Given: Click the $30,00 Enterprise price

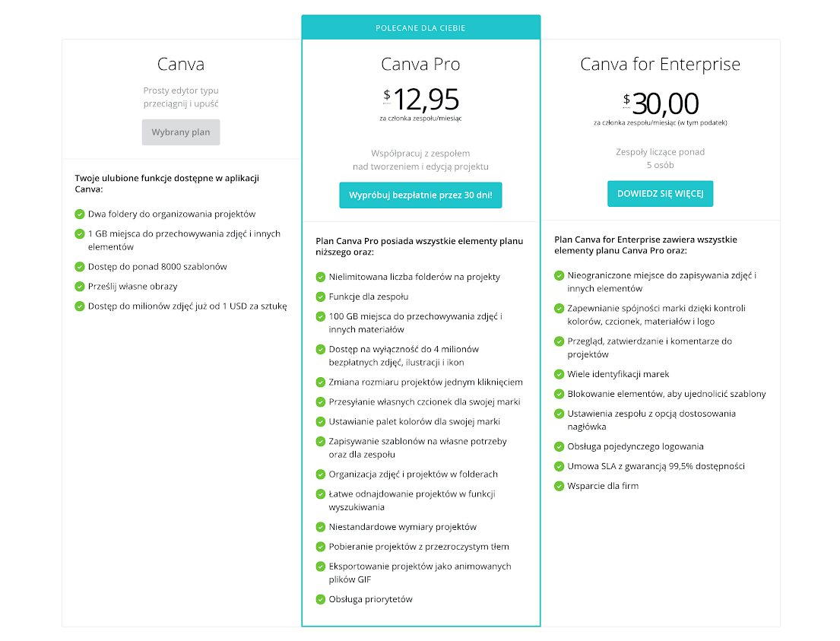Looking at the screenshot, I should [660, 103].
